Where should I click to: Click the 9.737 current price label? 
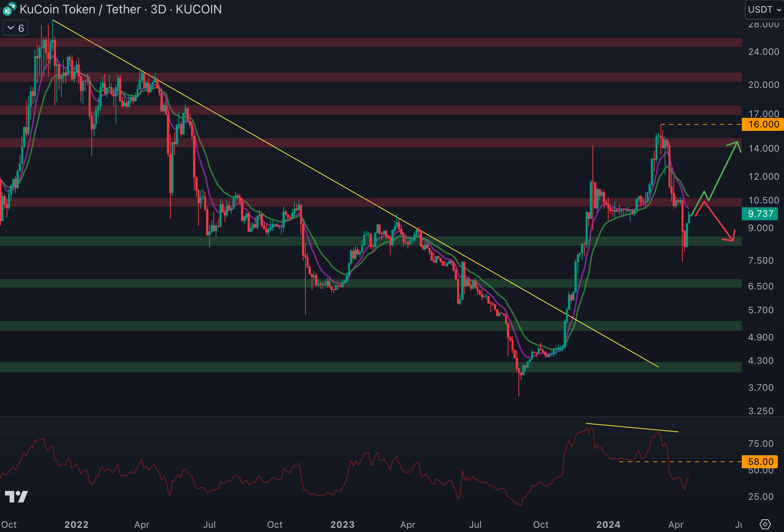click(760, 214)
